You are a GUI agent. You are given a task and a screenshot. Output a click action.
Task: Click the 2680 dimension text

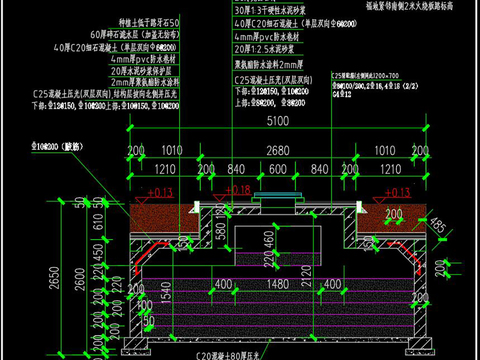(x=278, y=151)
